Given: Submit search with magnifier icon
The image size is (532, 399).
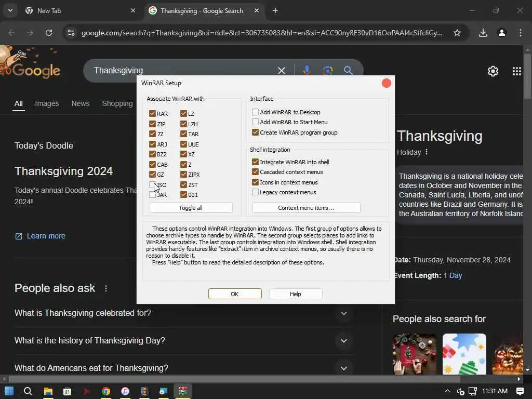Looking at the screenshot, I should coord(348,70).
